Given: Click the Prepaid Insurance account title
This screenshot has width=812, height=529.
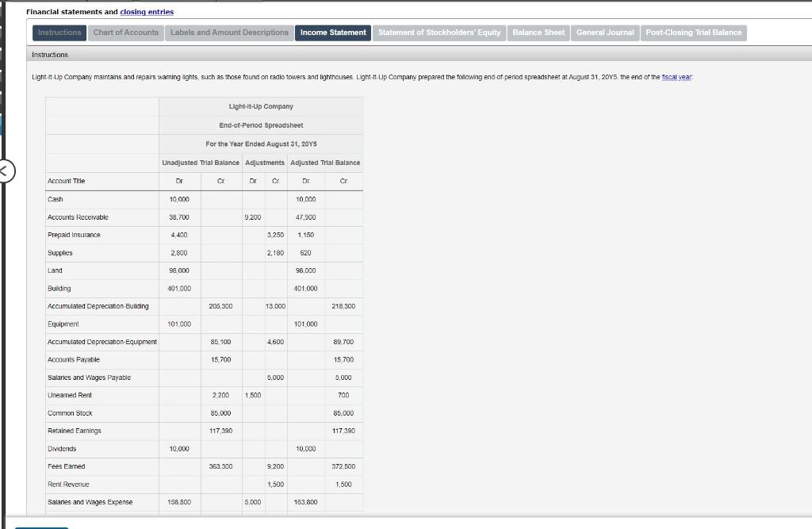Looking at the screenshot, I should click(x=74, y=236).
